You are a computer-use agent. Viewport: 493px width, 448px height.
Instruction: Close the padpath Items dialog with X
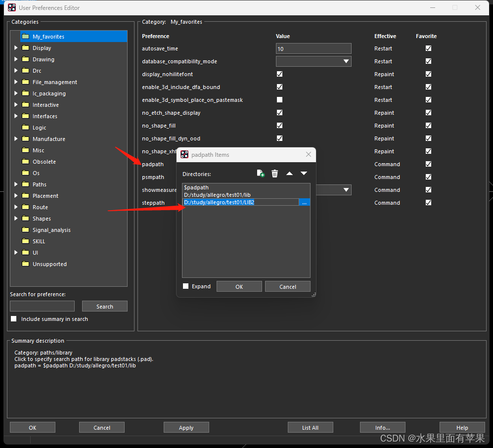pos(309,155)
